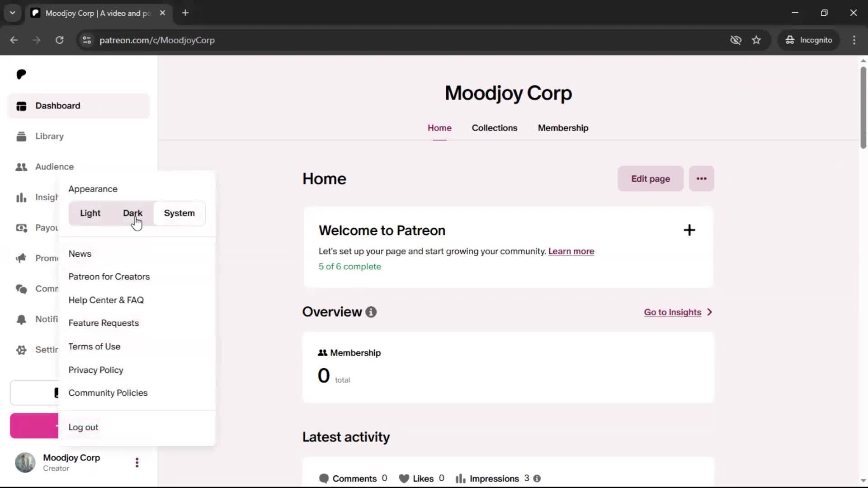Open Community Policies menu entry

pos(108,393)
